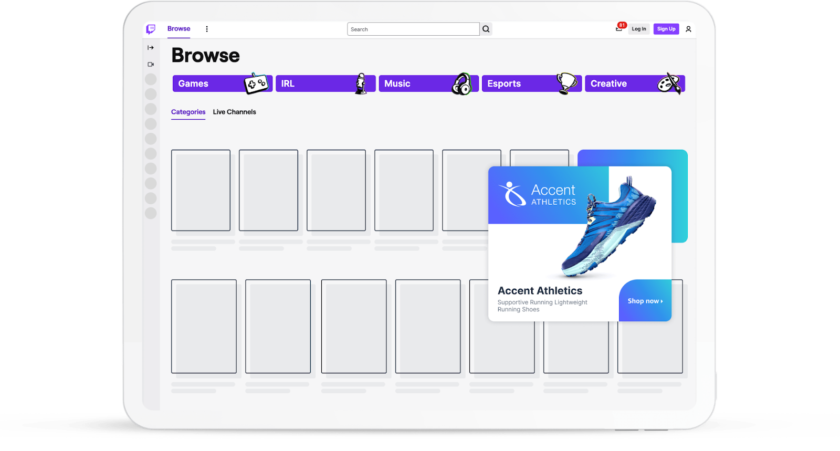
Task: Open the Games category banner
Action: [x=222, y=84]
